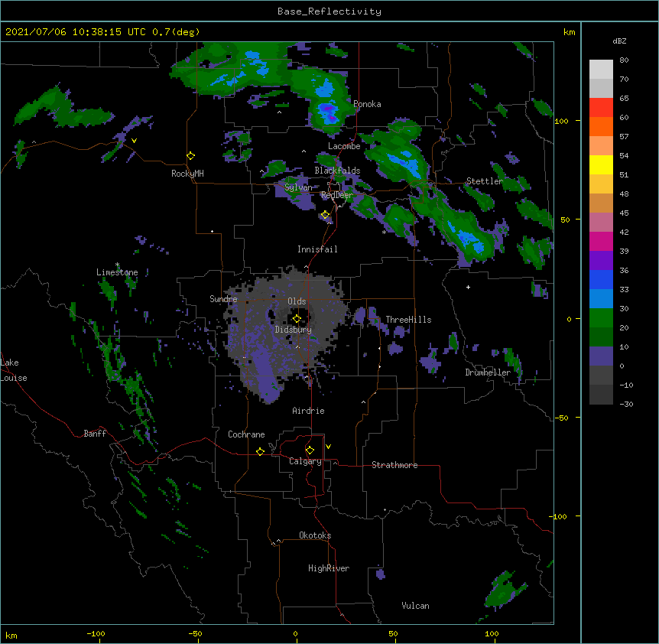Click the Okotoks town label
659x644 pixels.
pyautogui.click(x=315, y=535)
